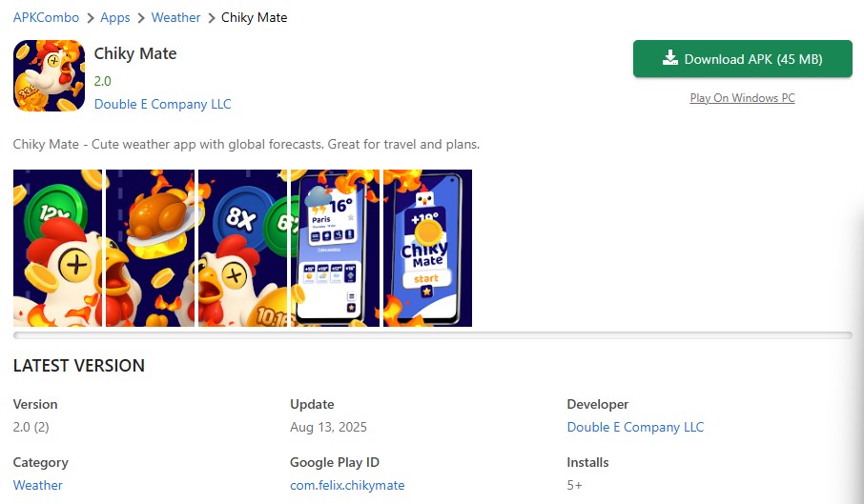Image resolution: width=864 pixels, height=504 pixels.
Task: Click the screenshot gallery horizontal scrollbar
Action: point(432,335)
